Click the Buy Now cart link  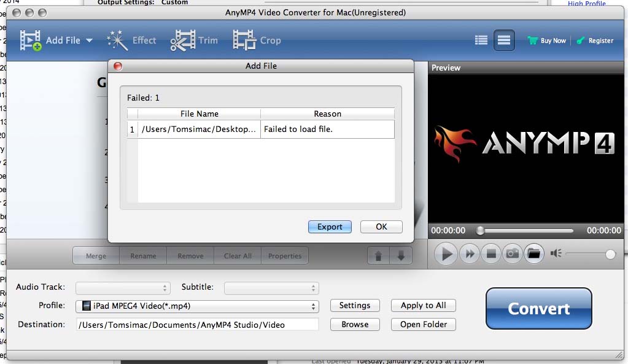pos(547,41)
